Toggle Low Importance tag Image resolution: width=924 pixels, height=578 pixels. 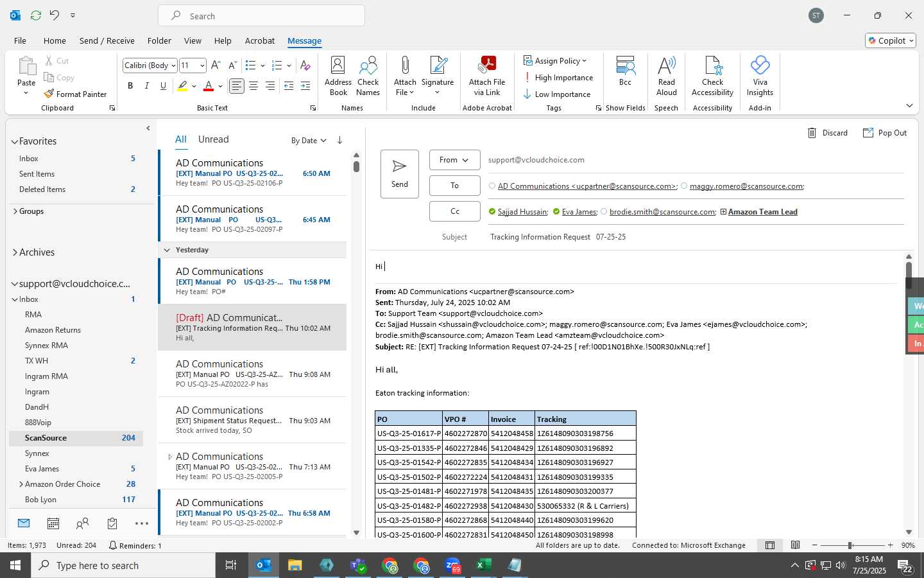(557, 94)
